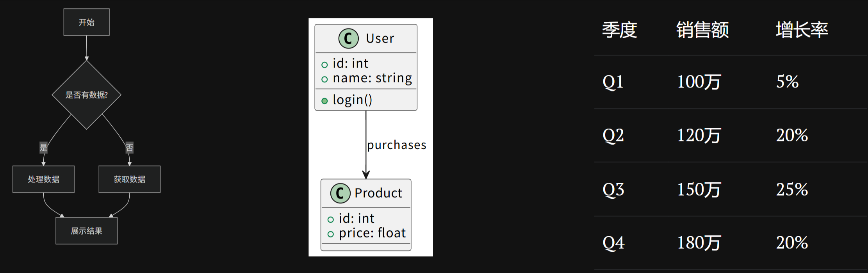Image resolution: width=868 pixels, height=273 pixels.
Task: Click the purchases relationship label
Action: point(396,145)
